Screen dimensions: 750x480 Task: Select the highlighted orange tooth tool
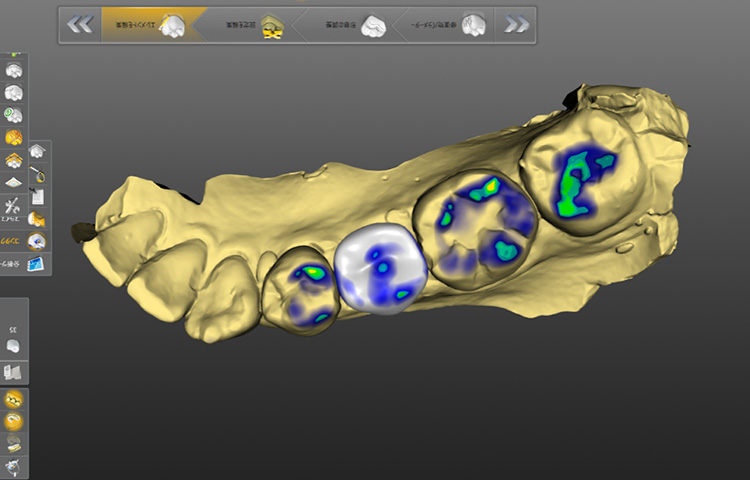[14, 137]
